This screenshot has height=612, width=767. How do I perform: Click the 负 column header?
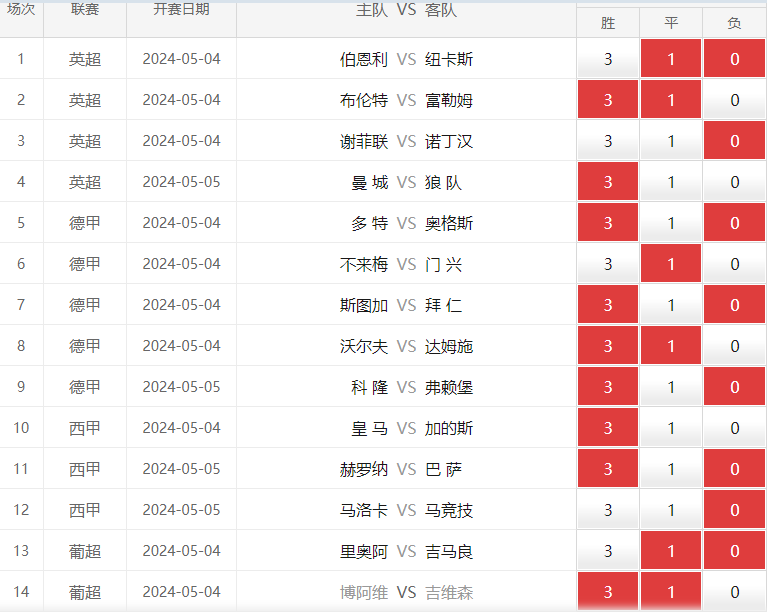point(734,23)
